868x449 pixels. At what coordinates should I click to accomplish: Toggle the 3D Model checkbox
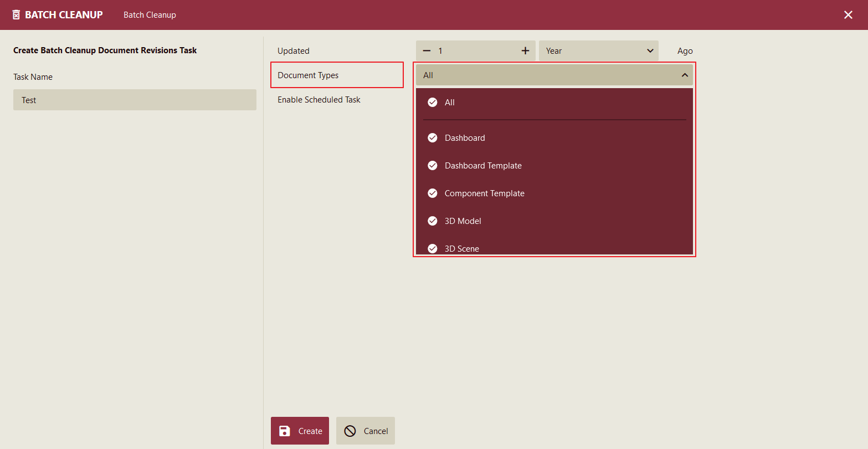pyautogui.click(x=433, y=221)
